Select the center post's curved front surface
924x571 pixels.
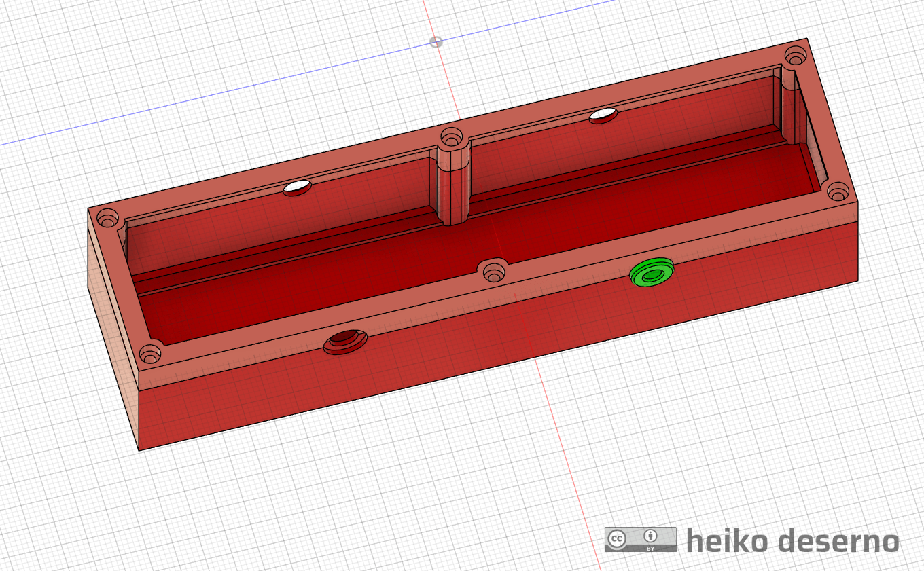[x=452, y=190]
